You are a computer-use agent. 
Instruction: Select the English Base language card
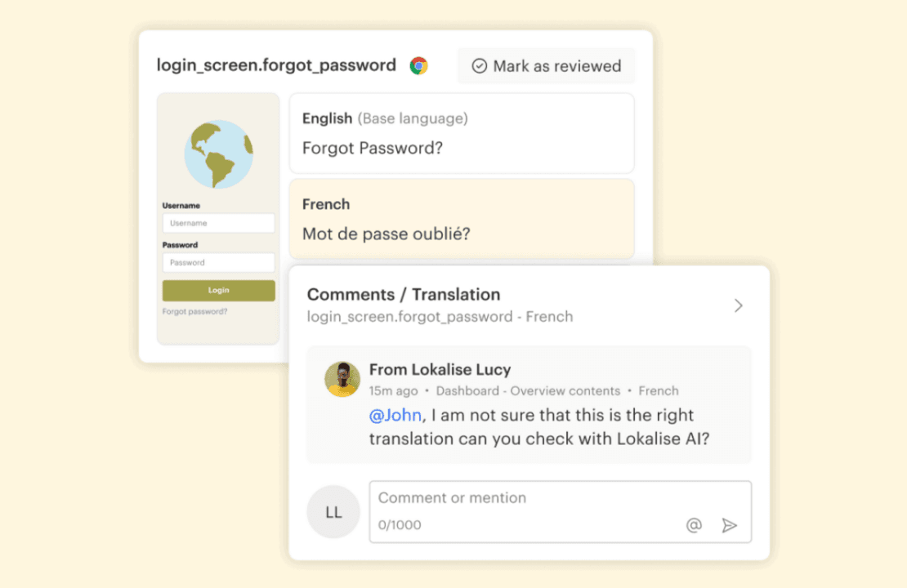(x=462, y=133)
